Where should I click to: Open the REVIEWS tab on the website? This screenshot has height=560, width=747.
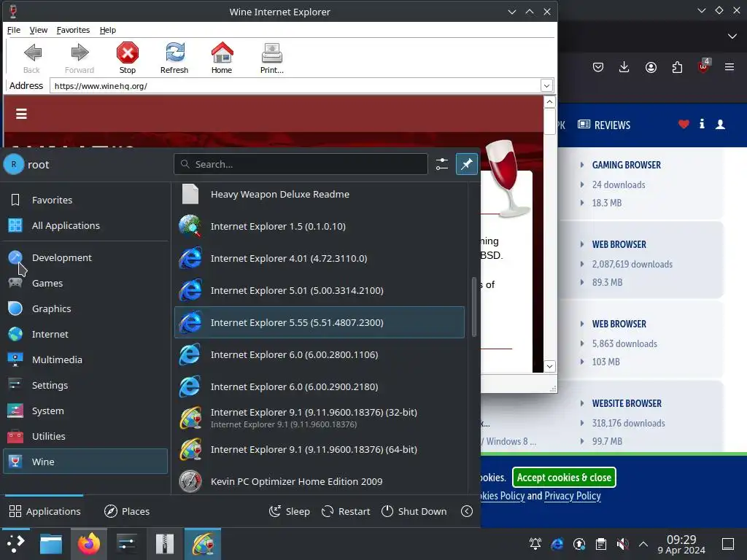pyautogui.click(x=604, y=125)
